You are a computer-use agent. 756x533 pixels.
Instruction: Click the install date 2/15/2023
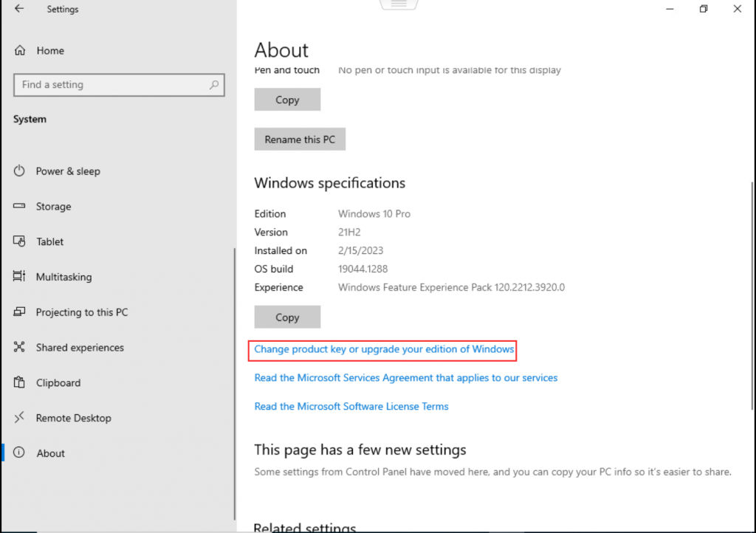[x=360, y=250]
